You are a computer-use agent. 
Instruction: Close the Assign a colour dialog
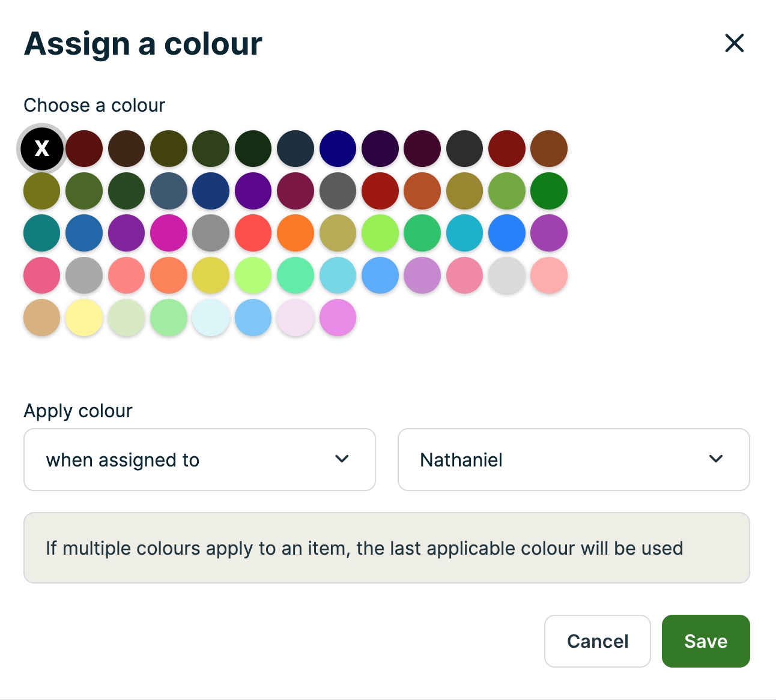coord(734,43)
